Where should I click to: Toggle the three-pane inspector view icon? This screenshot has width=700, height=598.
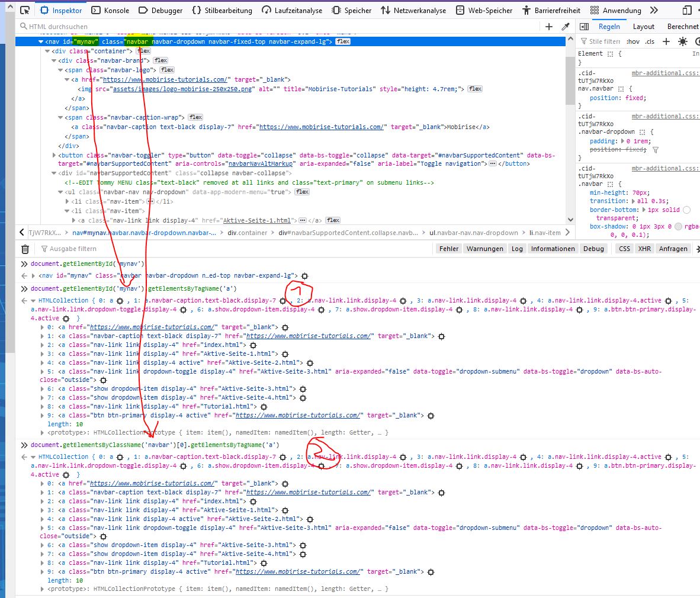click(584, 27)
